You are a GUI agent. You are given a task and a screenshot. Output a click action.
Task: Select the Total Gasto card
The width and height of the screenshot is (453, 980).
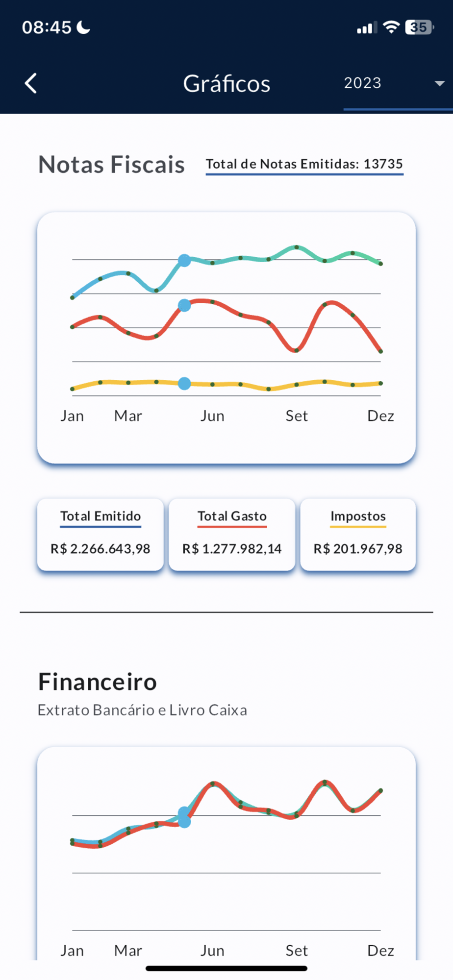[x=232, y=534]
